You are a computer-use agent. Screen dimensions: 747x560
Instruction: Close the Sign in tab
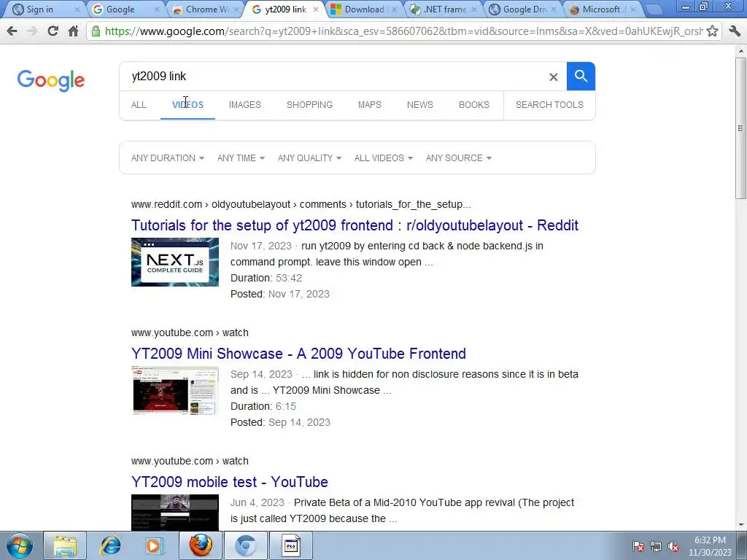tap(77, 9)
